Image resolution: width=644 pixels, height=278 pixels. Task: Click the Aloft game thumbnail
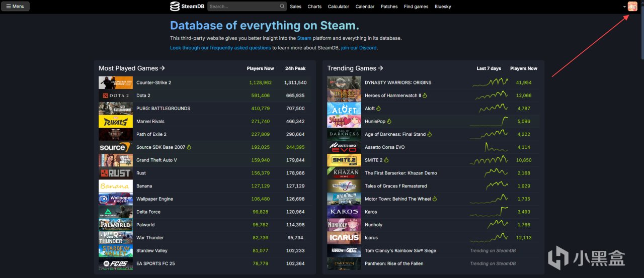click(344, 109)
